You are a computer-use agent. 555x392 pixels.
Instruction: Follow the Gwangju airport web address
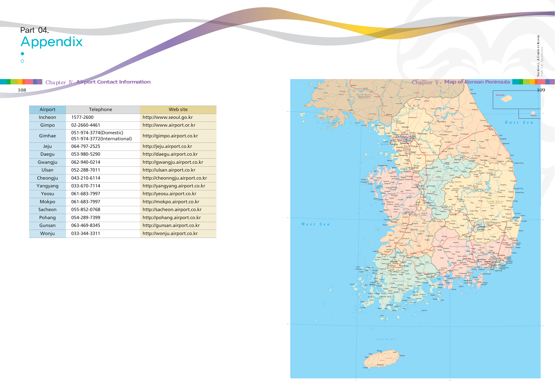(x=173, y=162)
